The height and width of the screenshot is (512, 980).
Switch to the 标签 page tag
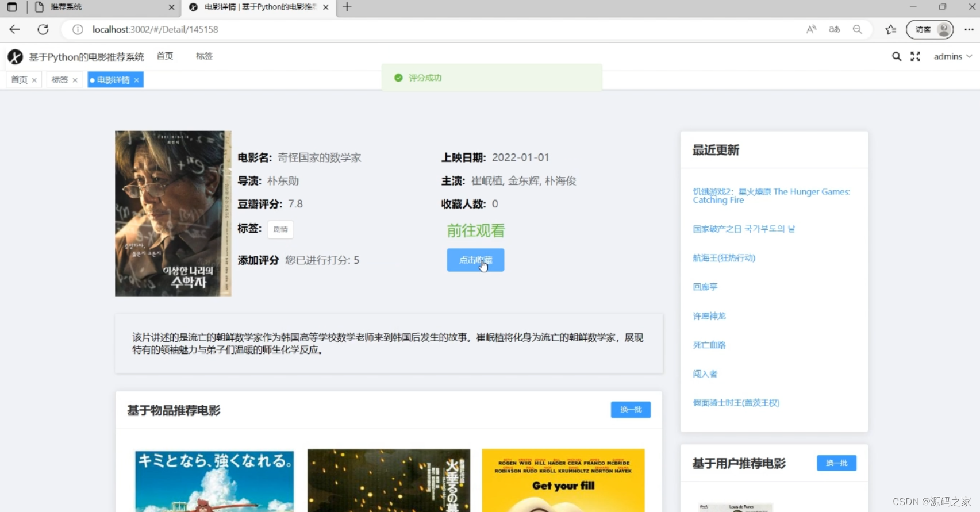(59, 80)
